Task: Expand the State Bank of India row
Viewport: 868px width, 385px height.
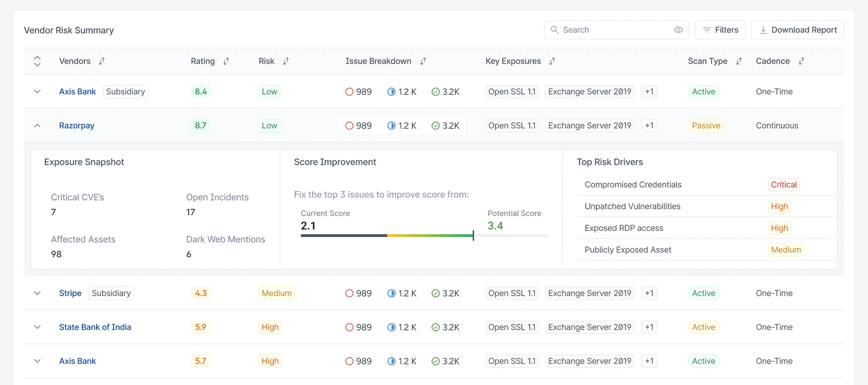Action: coord(37,327)
